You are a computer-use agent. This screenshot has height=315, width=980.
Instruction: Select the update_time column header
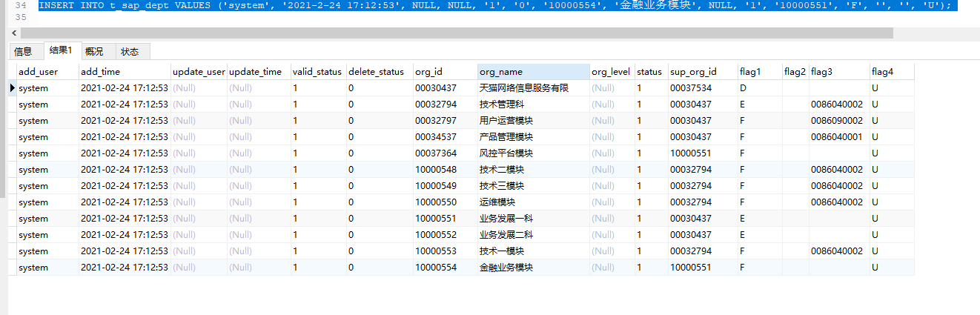259,72
